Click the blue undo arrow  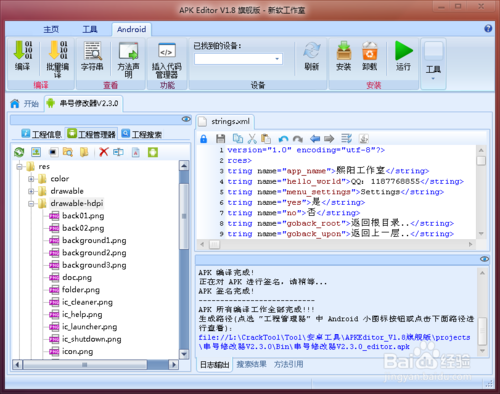point(283,139)
